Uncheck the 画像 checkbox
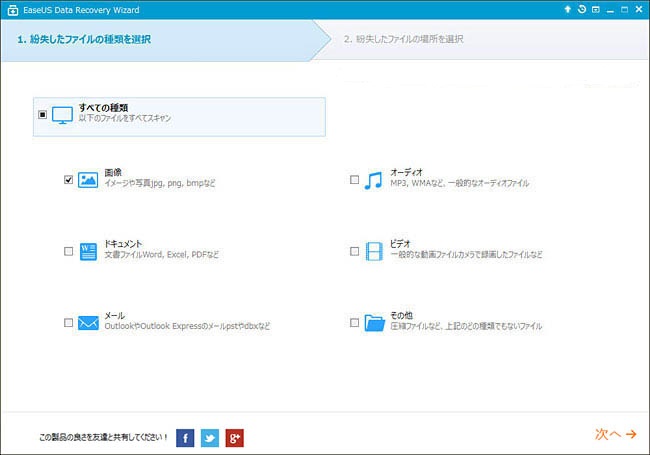The width and height of the screenshot is (650, 455). click(68, 179)
